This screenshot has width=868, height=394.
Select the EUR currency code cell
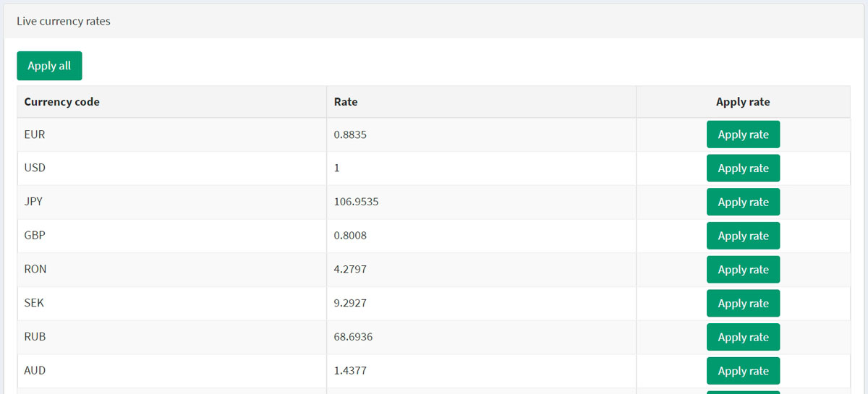[35, 134]
